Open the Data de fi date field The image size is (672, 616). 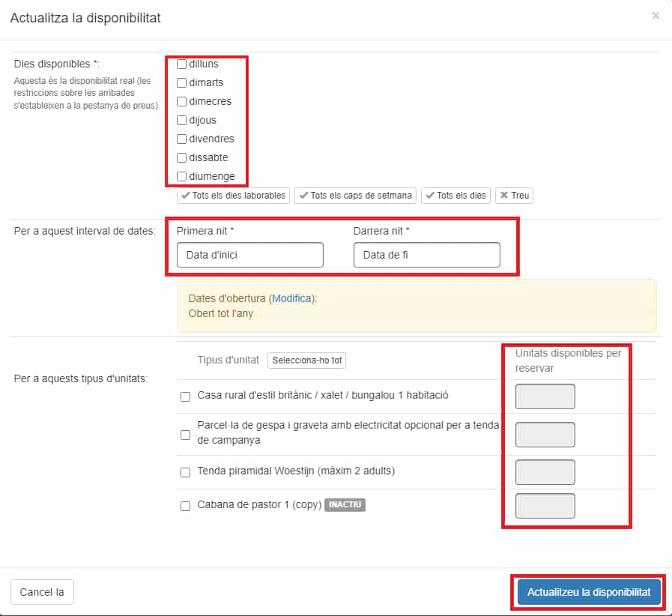click(x=427, y=255)
